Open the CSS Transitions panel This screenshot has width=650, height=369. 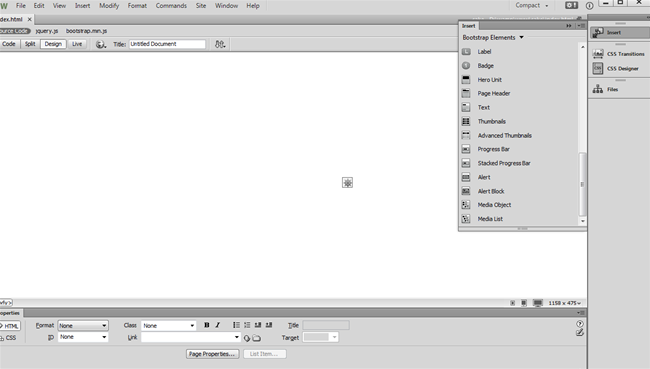619,54
